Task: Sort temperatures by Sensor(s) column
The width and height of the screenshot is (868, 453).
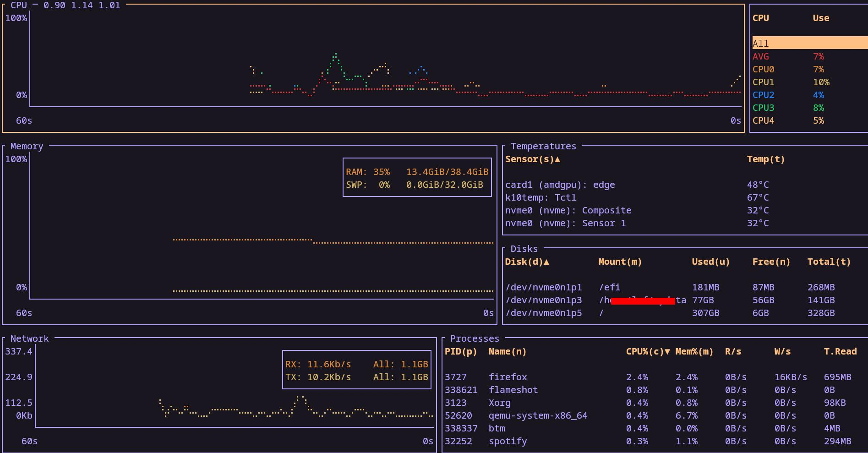Action: pyautogui.click(x=532, y=159)
